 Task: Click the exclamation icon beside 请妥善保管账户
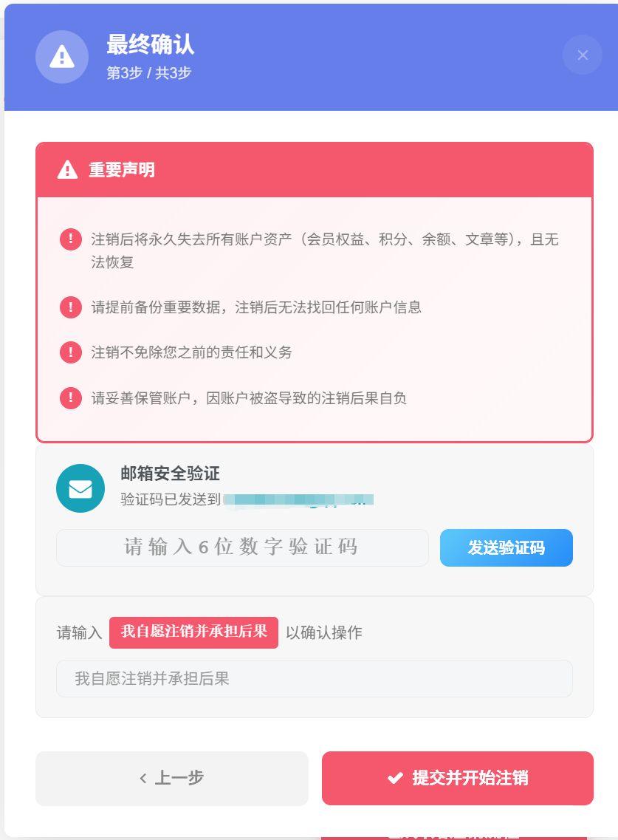(71, 399)
